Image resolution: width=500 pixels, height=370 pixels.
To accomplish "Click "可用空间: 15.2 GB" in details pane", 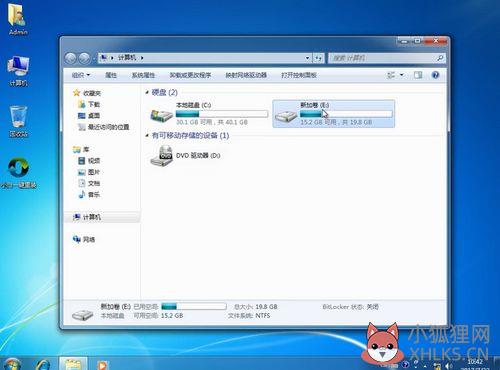I will click(158, 316).
